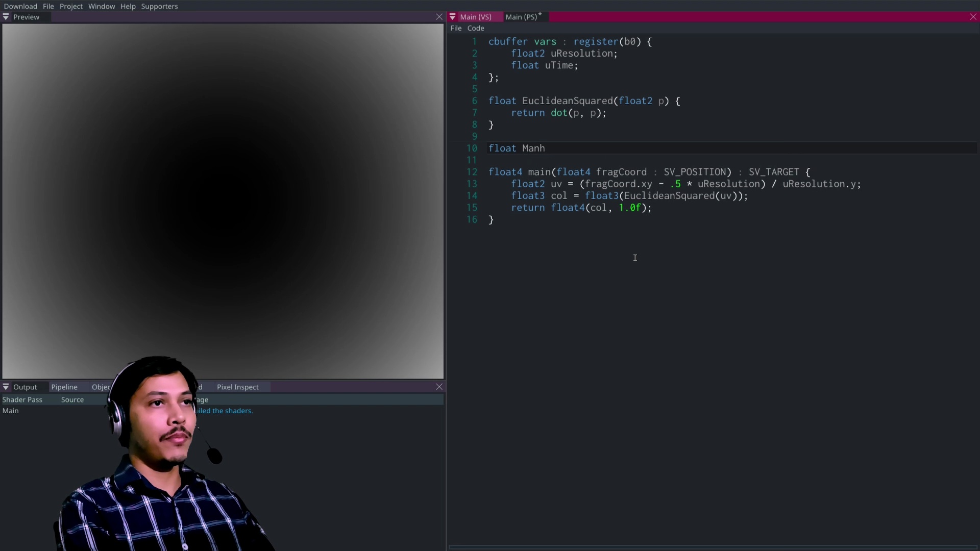Open the Pixel Inspect tab
This screenshot has height=551, width=980.
pyautogui.click(x=237, y=387)
